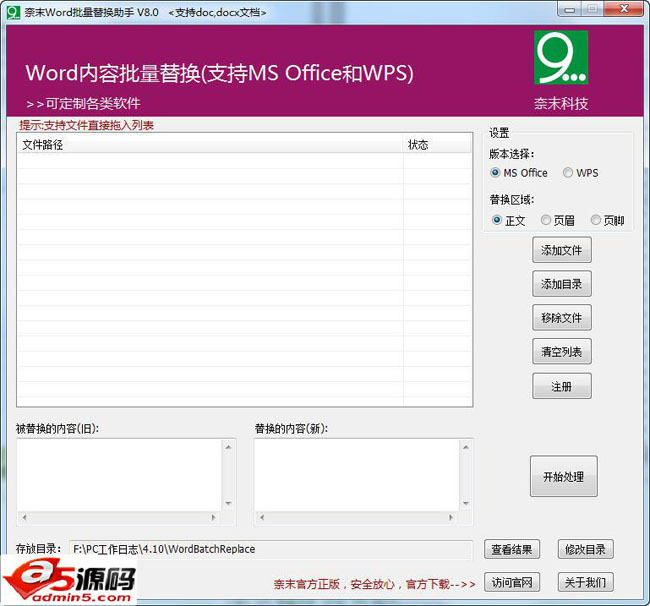The image size is (650, 606).
Task: Click the down arrow of old-content vertical scrollbar
Action: coord(228,503)
